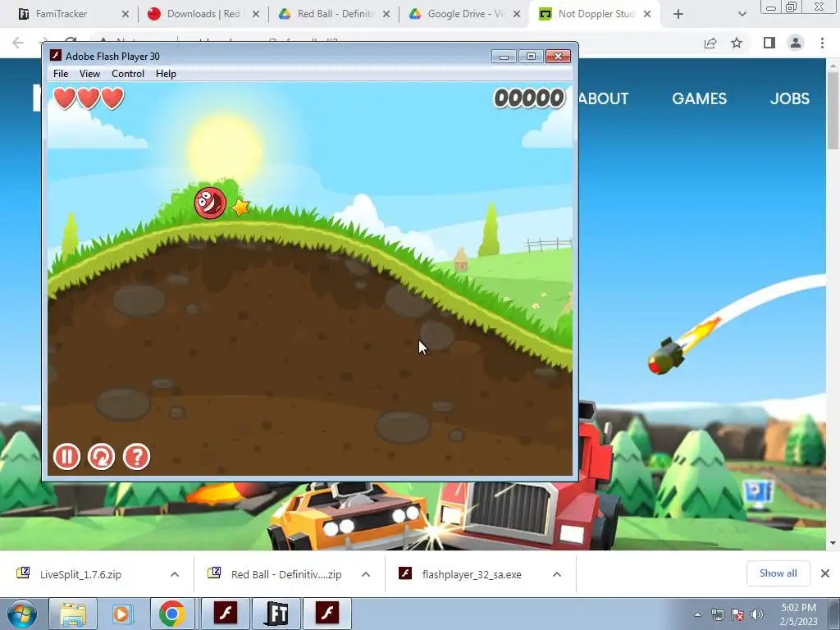Switch to Chrome in the taskbar
Image resolution: width=840 pixels, height=630 pixels.
172,614
